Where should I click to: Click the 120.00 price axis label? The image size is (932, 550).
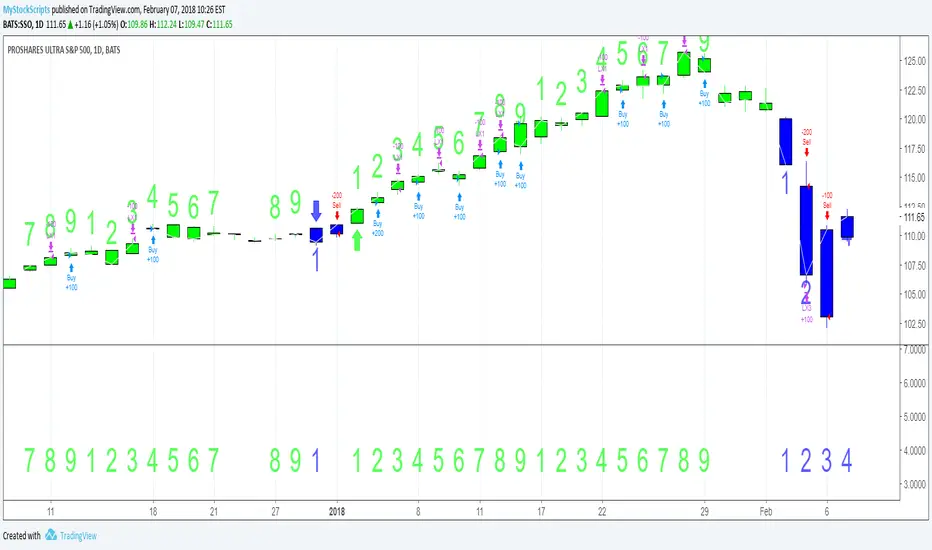pos(914,119)
